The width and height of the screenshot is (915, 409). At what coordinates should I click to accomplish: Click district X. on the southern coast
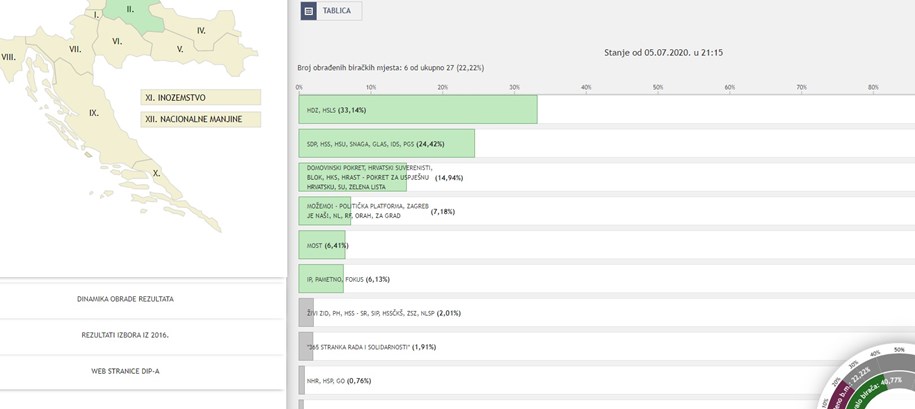point(157,173)
